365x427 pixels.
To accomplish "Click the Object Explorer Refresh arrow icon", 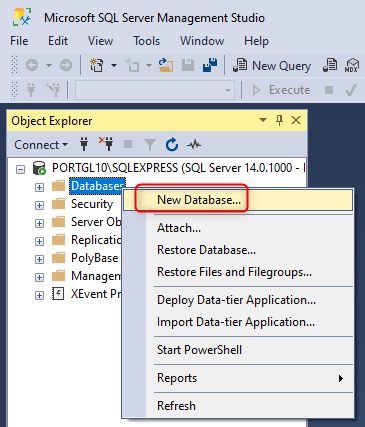I will click(172, 145).
